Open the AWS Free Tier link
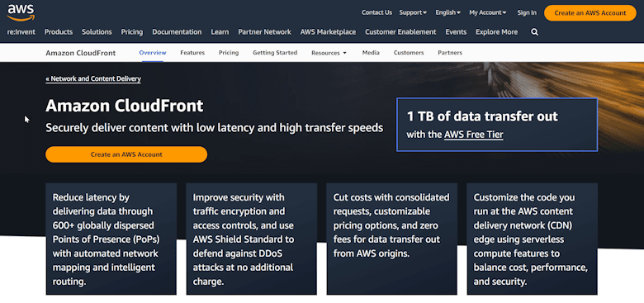 pos(474,135)
